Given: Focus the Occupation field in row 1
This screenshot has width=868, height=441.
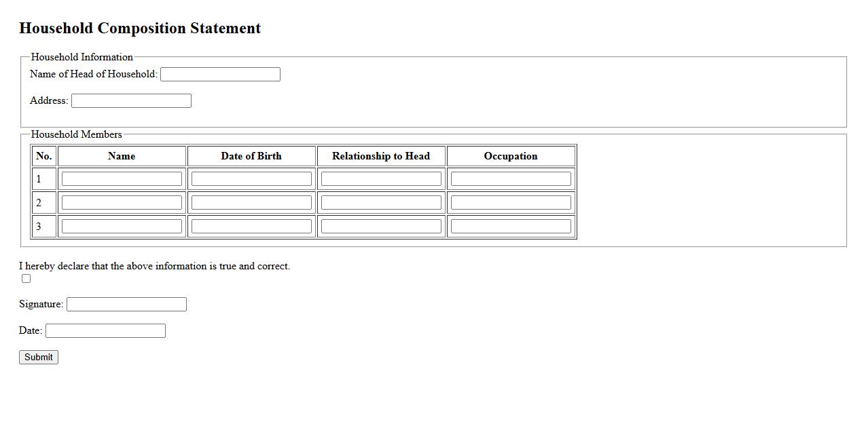Looking at the screenshot, I should point(511,179).
